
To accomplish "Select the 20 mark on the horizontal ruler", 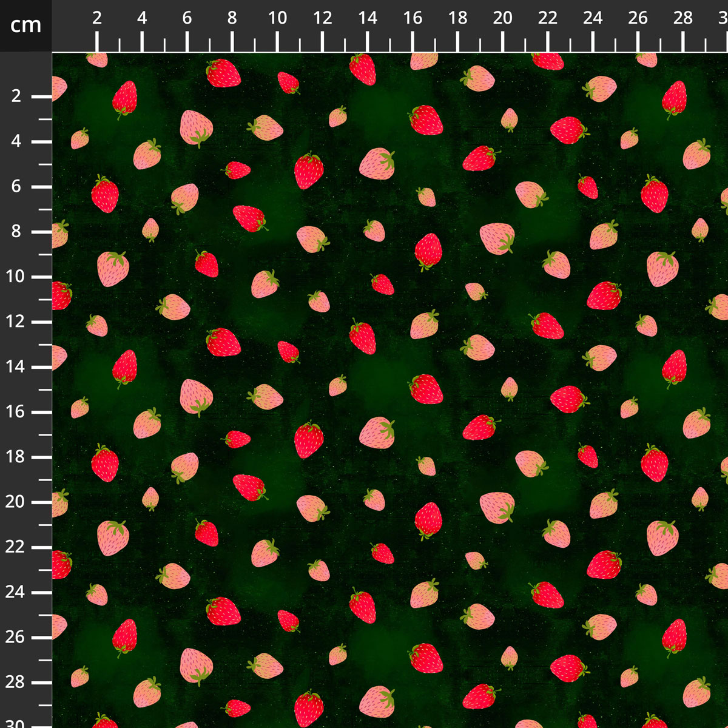I will click(x=502, y=18).
